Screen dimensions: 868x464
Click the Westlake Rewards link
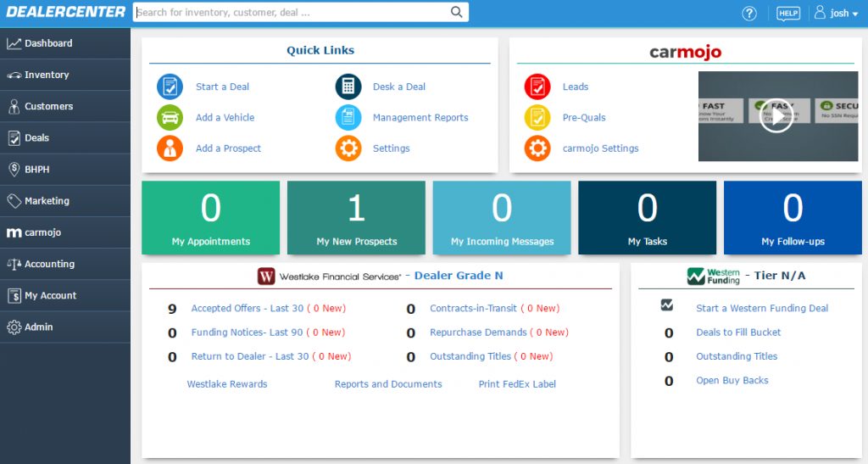227,384
